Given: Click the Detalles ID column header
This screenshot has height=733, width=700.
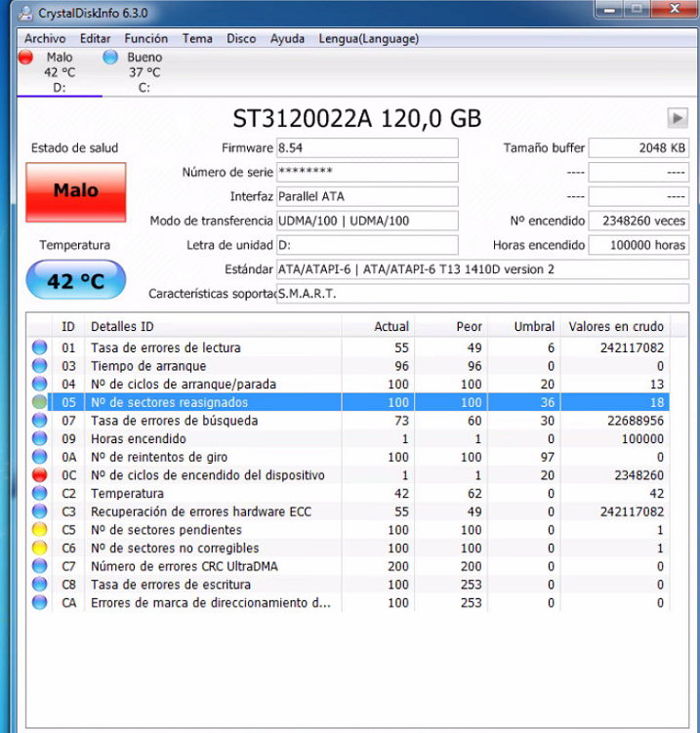Looking at the screenshot, I should (x=122, y=326).
